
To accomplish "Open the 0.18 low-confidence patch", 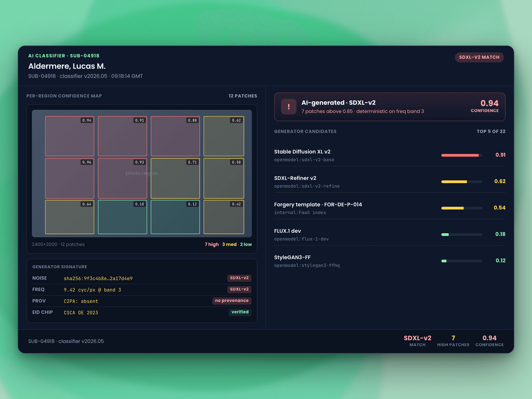I will [122, 217].
